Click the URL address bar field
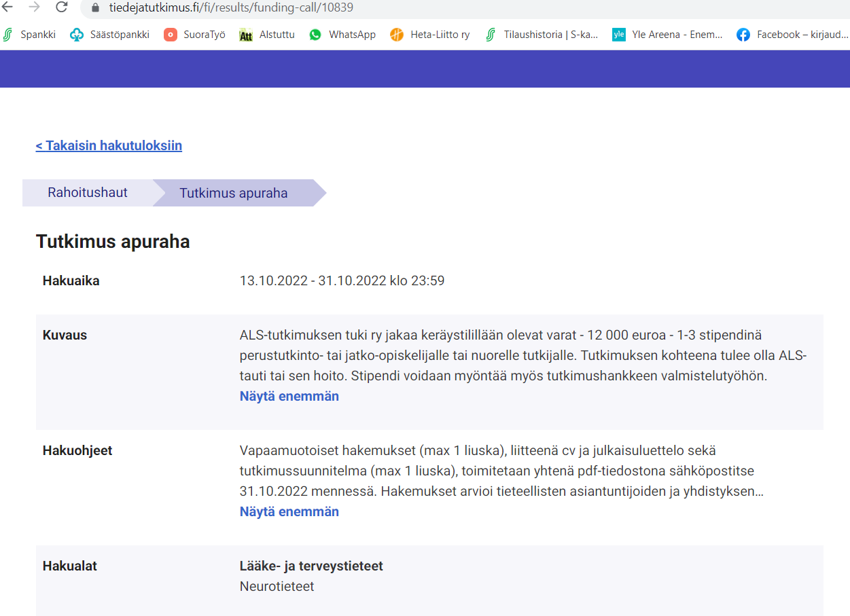The height and width of the screenshot is (616, 850). pyautogui.click(x=462, y=8)
